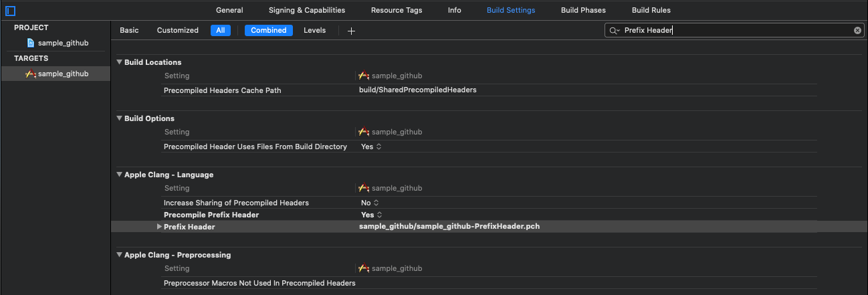868x295 pixels.
Task: Change Precompiled Header Uses Files value Yes
Action: [x=371, y=146]
